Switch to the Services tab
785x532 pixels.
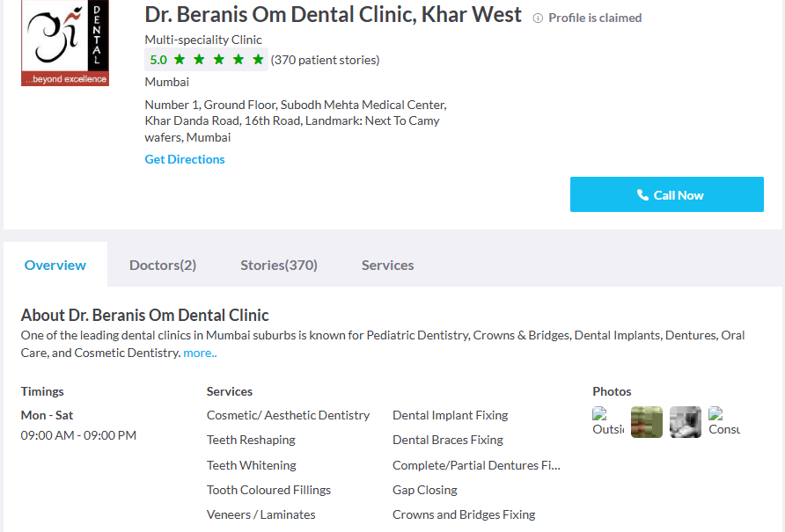coord(387,265)
